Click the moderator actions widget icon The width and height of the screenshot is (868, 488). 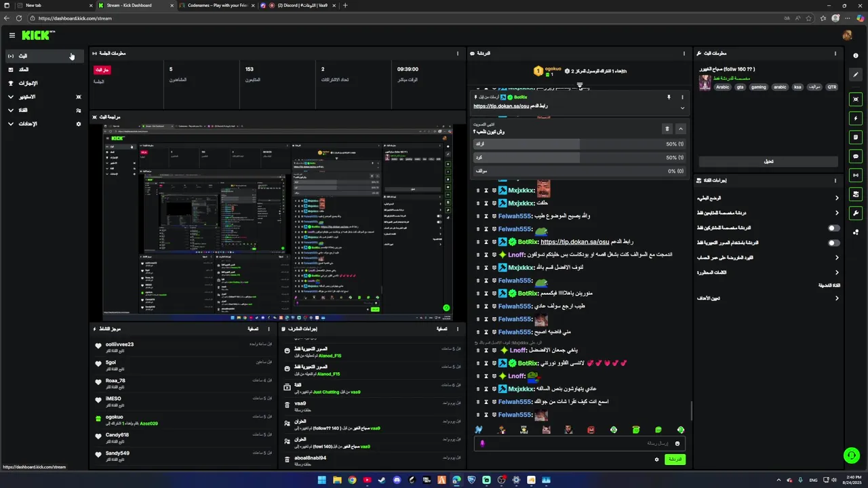pyautogui.click(x=856, y=194)
